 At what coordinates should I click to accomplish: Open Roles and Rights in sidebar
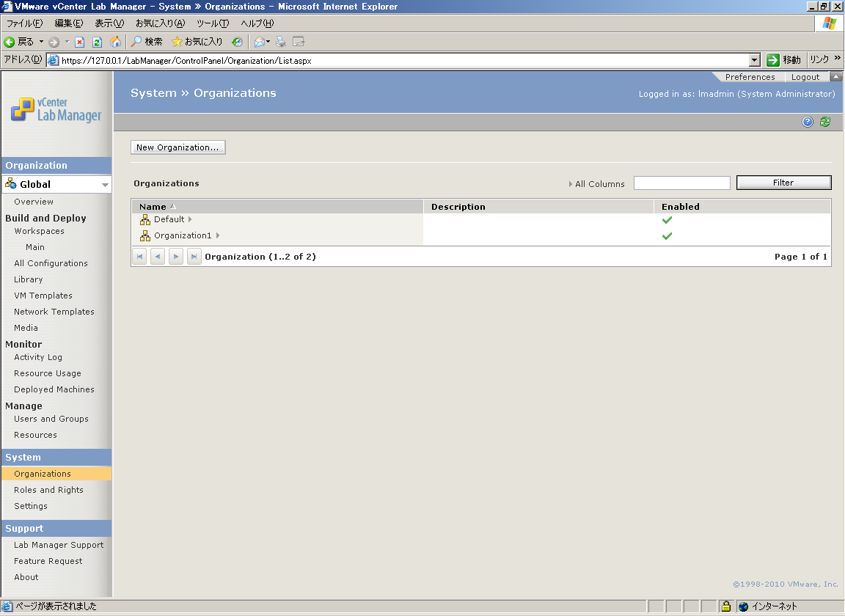pos(48,490)
